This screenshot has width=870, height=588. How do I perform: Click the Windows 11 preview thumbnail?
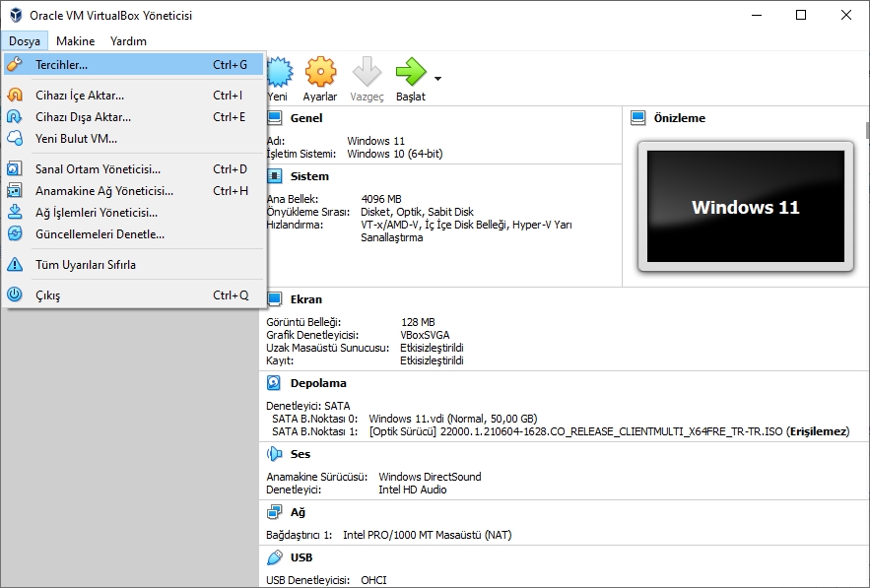(746, 207)
